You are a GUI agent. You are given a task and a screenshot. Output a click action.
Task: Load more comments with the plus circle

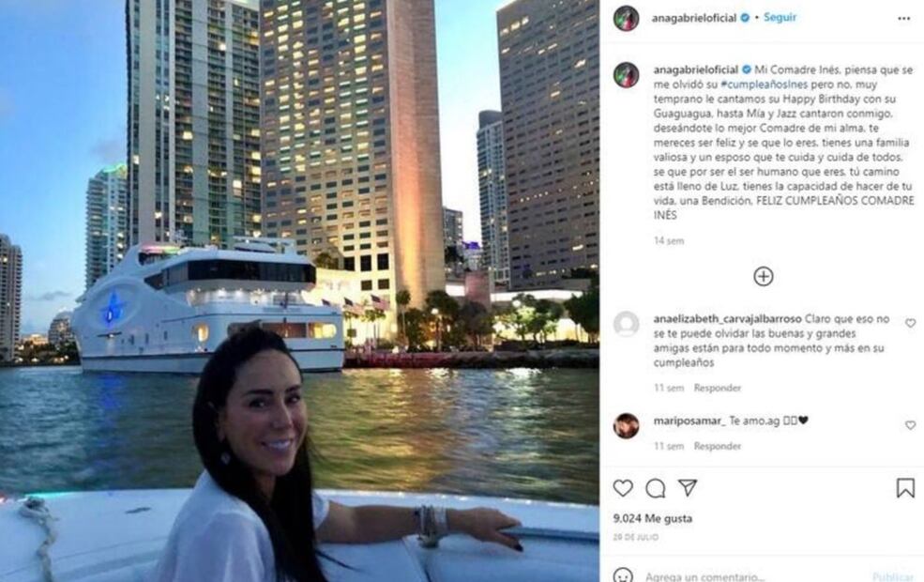click(x=764, y=276)
